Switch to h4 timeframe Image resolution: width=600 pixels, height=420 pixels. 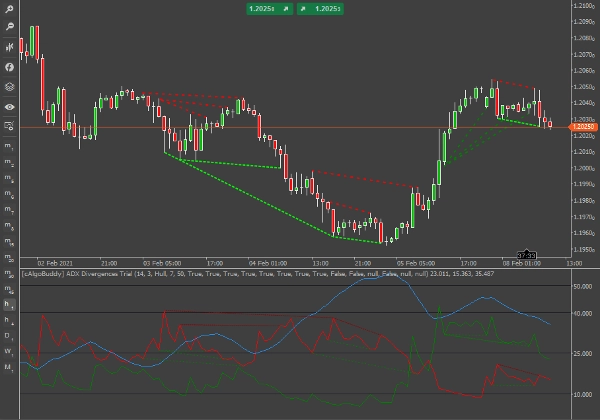point(9,319)
